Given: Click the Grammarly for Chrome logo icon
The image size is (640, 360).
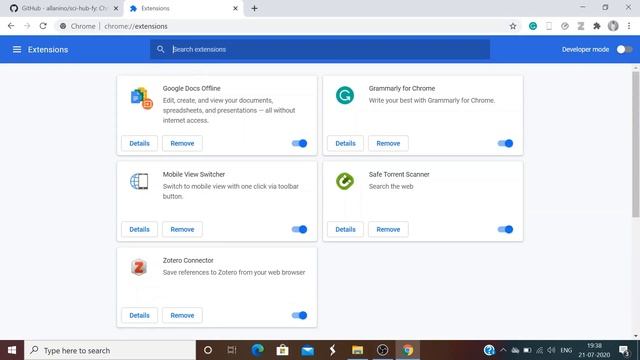Looking at the screenshot, I should coord(345,96).
